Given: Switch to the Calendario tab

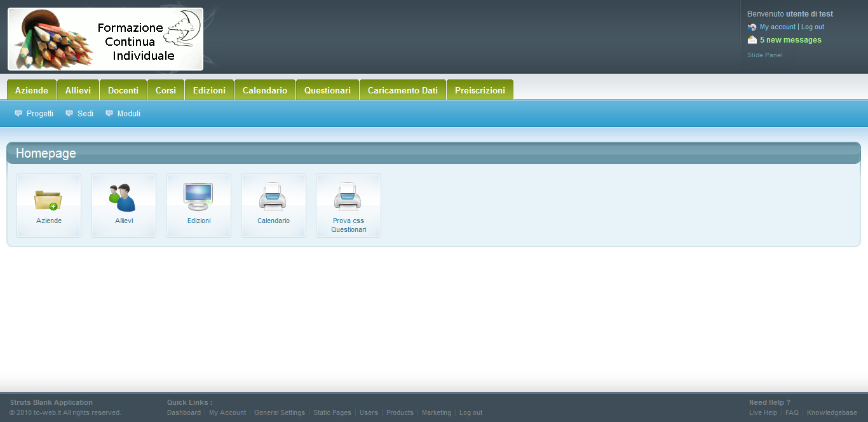Looking at the screenshot, I should click(x=265, y=90).
